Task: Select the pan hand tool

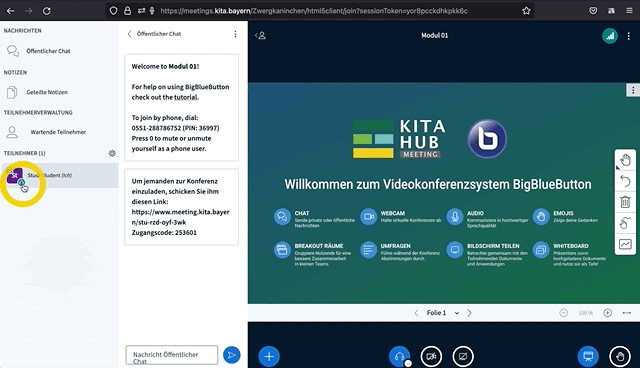Action: coord(625,160)
